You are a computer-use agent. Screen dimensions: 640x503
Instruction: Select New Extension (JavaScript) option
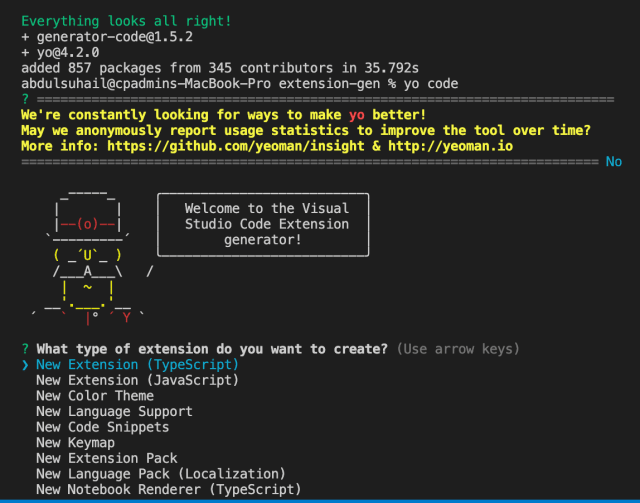point(137,380)
